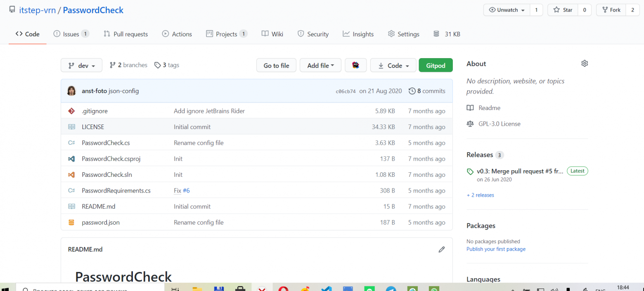Open the PasswordCheck.csproj file
The width and height of the screenshot is (644, 291).
tap(111, 159)
